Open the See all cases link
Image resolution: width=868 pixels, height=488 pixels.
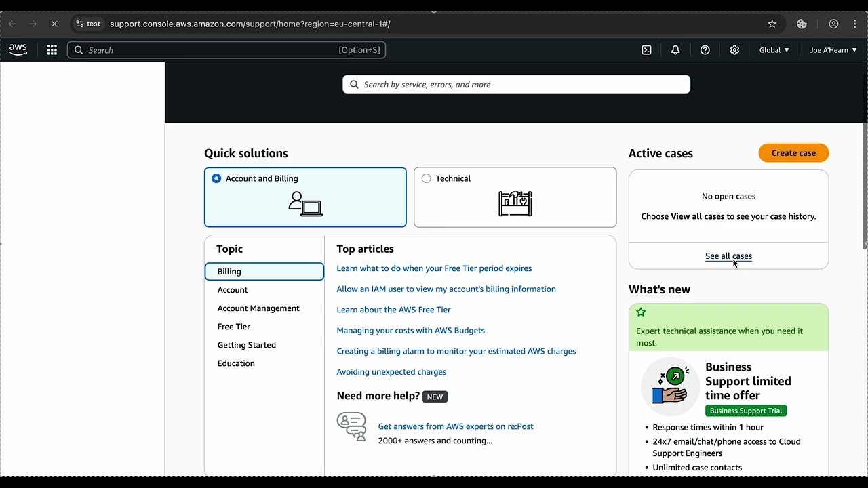(728, 256)
